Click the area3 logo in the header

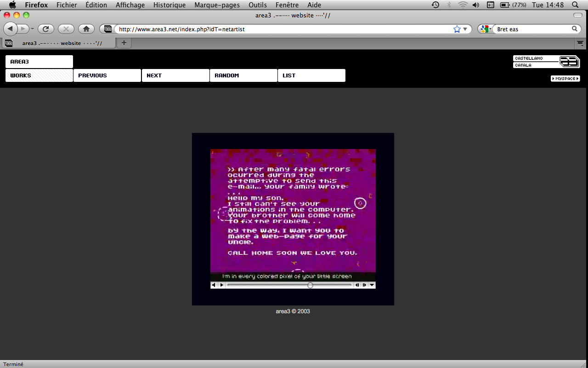[570, 62]
